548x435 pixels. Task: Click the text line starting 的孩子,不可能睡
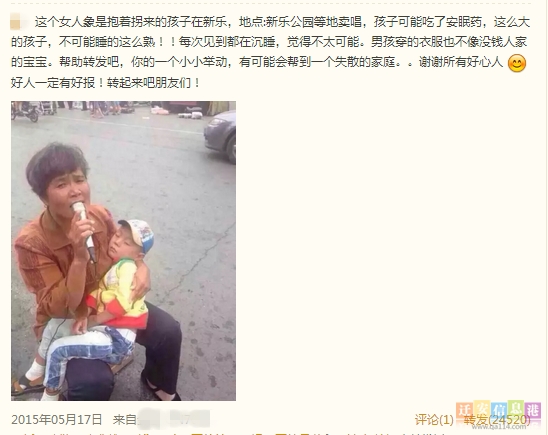[x=269, y=42]
